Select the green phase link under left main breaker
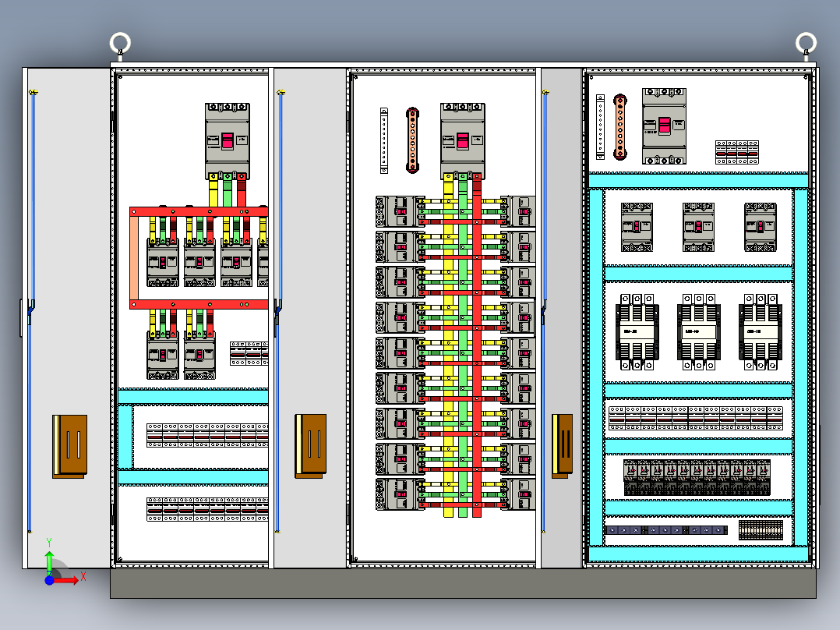 click(228, 190)
